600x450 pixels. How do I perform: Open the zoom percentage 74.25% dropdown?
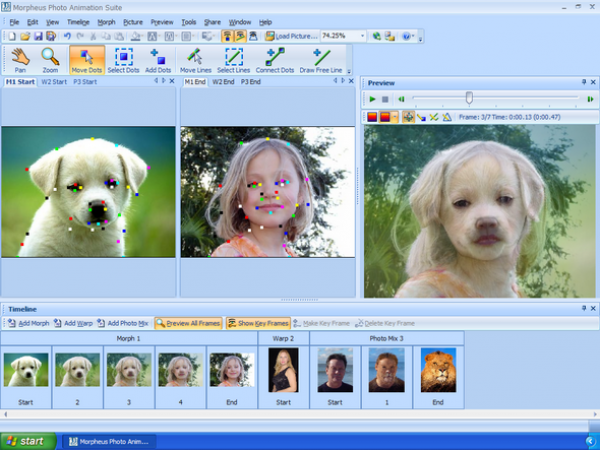361,36
